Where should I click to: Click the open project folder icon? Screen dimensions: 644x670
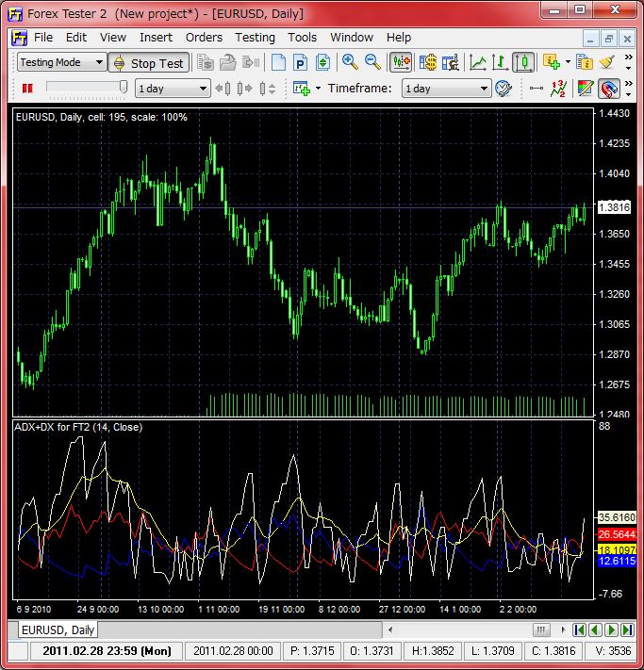click(x=227, y=63)
